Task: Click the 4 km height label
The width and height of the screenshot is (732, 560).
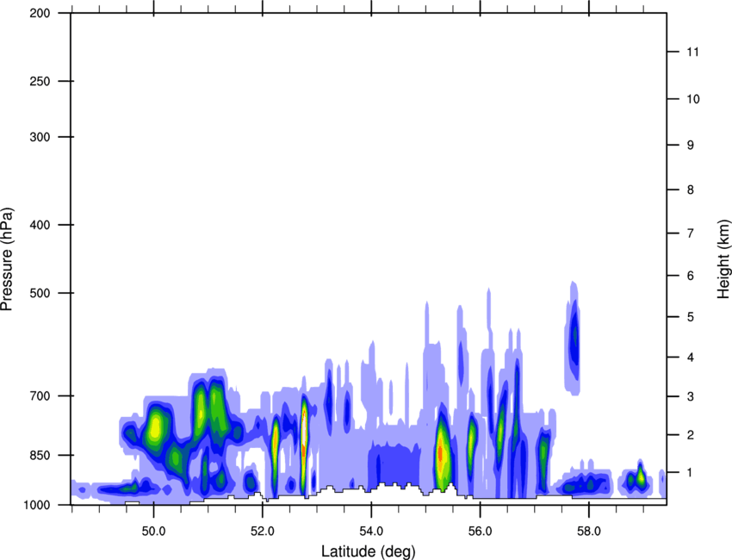Action: coord(691,358)
